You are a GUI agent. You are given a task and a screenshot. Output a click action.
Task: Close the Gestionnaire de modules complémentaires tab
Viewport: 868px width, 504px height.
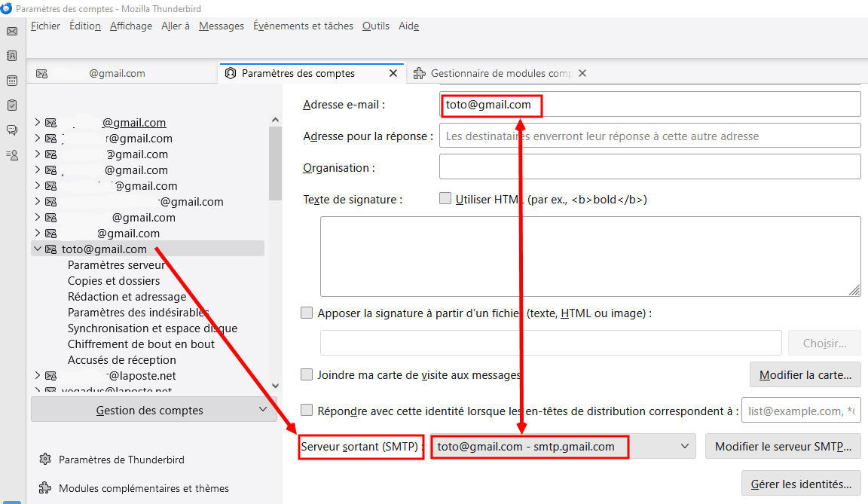[582, 73]
